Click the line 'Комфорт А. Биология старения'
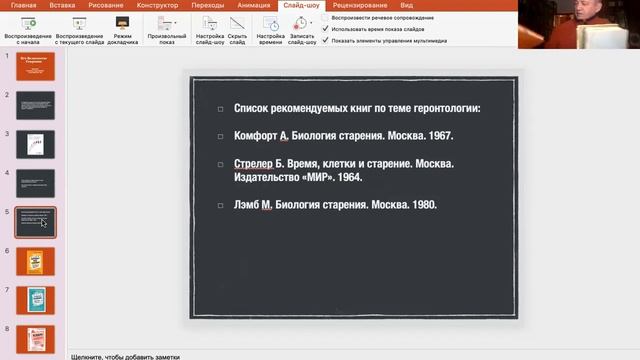 pyautogui.click(x=343, y=136)
